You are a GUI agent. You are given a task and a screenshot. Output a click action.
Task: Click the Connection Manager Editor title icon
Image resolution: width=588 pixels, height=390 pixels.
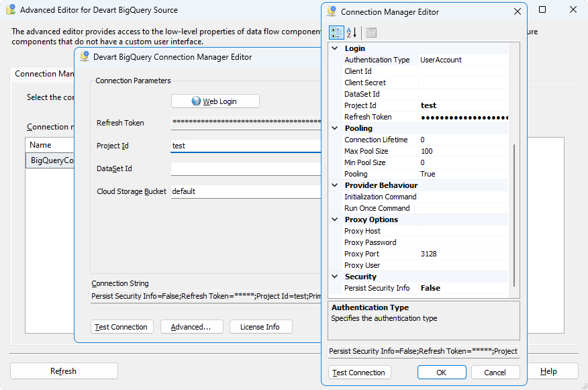(332, 11)
